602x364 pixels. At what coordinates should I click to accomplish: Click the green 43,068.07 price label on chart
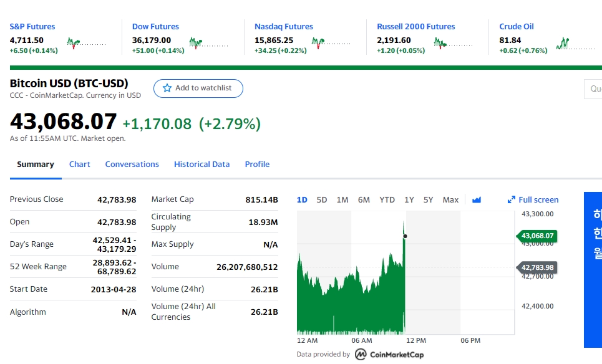[x=537, y=236]
